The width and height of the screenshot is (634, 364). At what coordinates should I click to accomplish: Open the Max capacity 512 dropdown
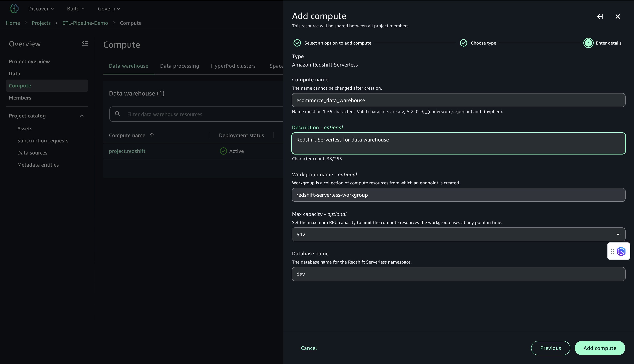(458, 234)
